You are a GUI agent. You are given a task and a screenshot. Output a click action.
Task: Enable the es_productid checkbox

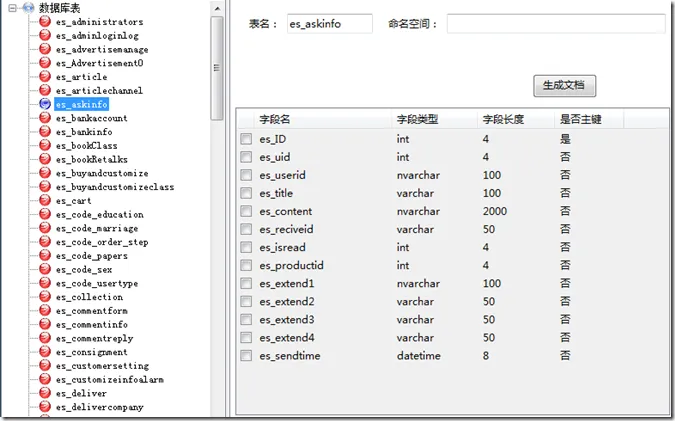(x=246, y=265)
